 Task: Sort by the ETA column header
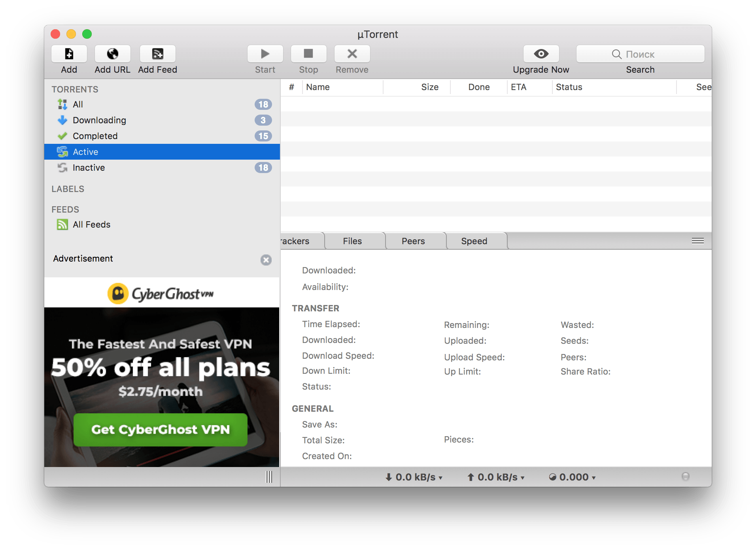tap(530, 87)
